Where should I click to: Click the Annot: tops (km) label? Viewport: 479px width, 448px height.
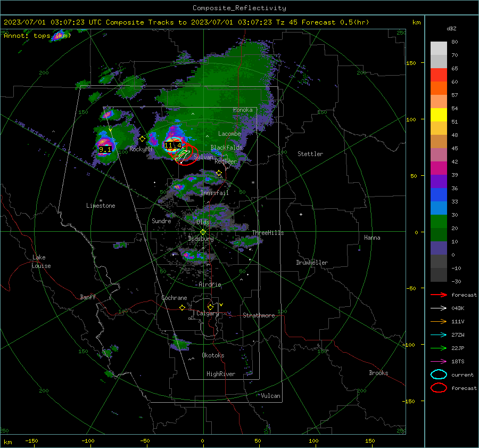pos(37,36)
